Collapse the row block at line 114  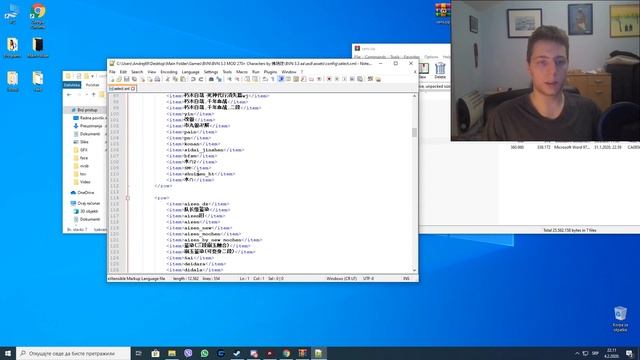click(x=128, y=198)
